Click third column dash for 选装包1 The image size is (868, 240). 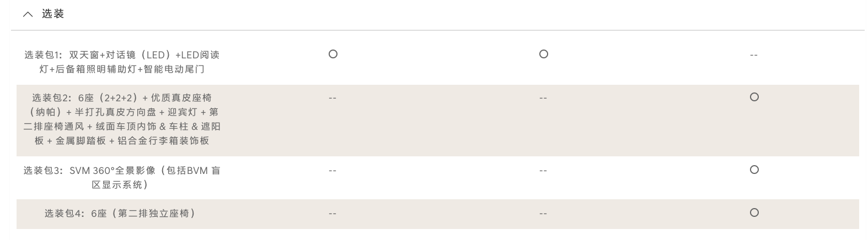tap(754, 55)
